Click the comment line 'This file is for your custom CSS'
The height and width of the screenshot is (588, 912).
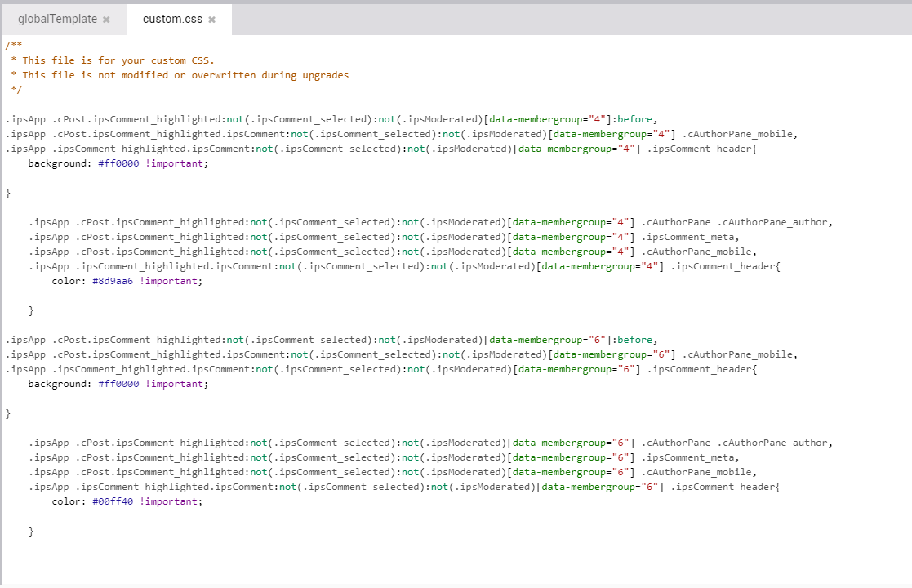pyautogui.click(x=118, y=60)
